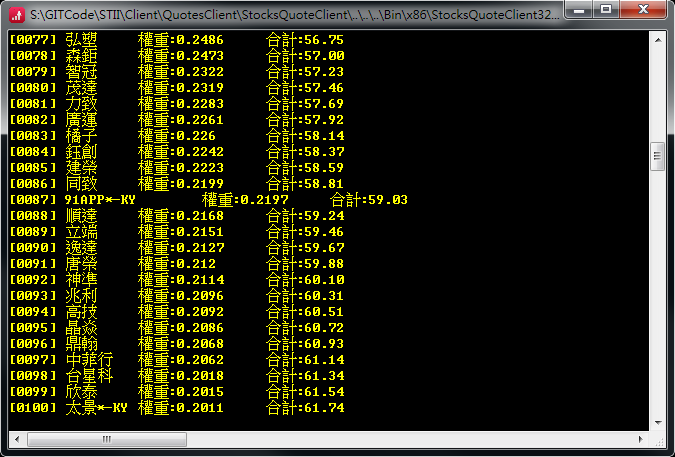
Task: Select stock name 橘子
Action: [81, 136]
